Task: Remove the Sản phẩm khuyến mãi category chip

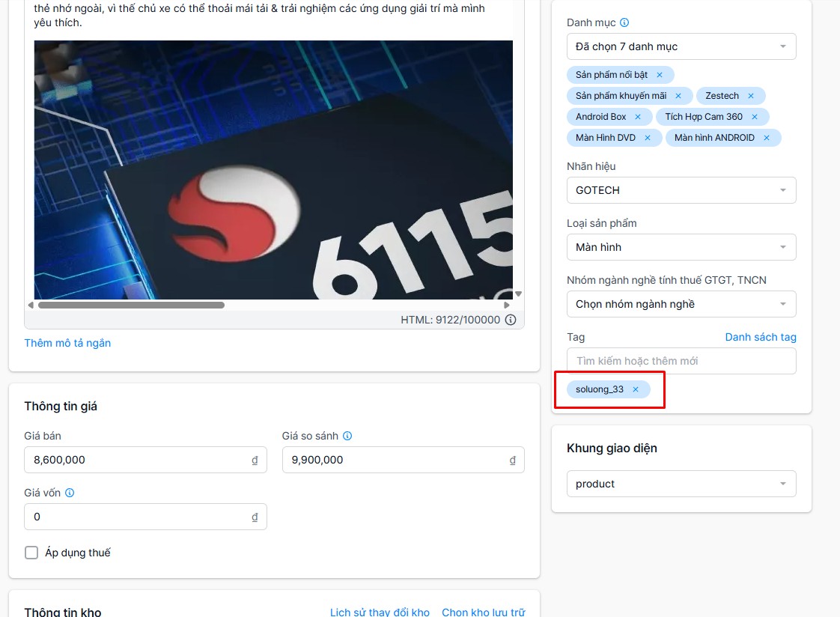Action: pos(678,96)
